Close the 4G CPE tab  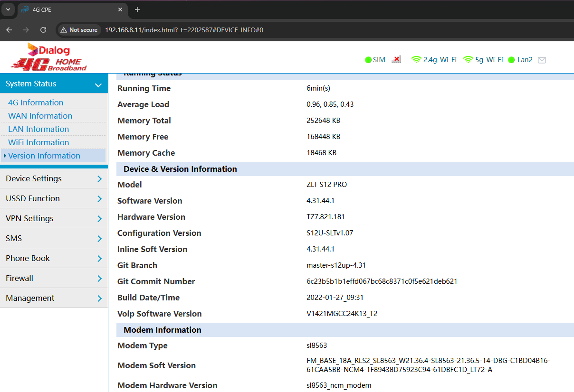(x=120, y=9)
